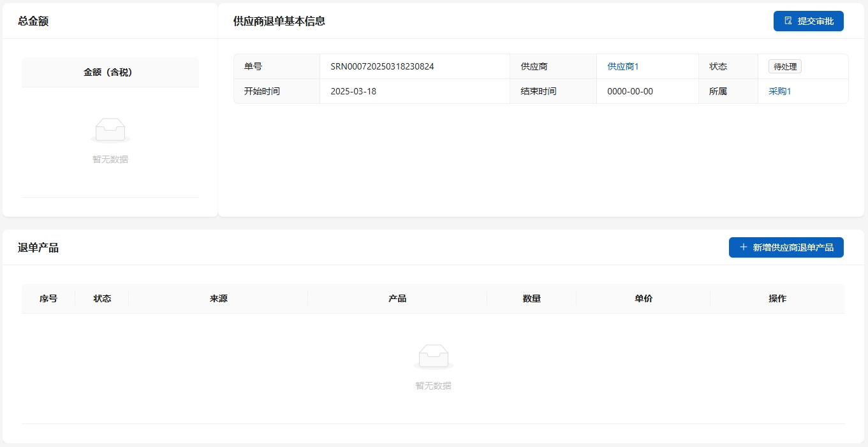Click the 序号 column header

coord(48,298)
